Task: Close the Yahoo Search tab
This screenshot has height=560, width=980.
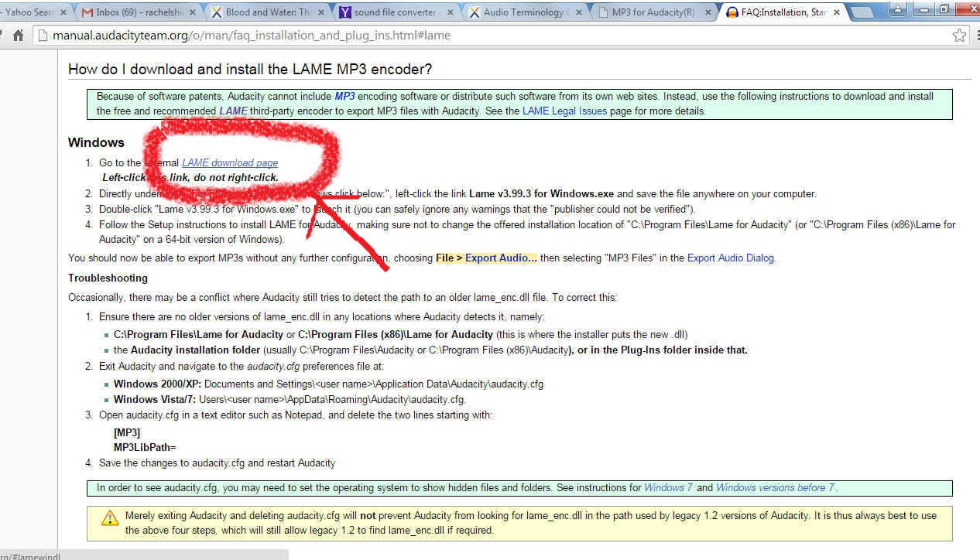Action: 63,12
